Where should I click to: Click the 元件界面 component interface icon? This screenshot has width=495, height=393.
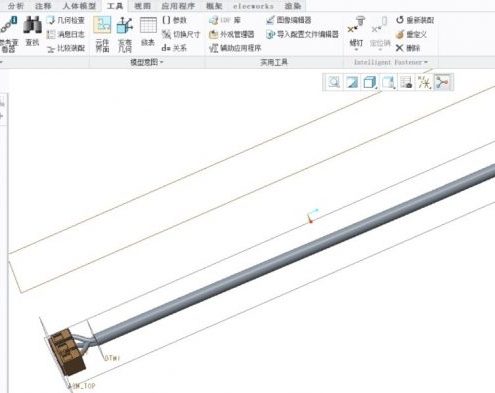coord(102,34)
